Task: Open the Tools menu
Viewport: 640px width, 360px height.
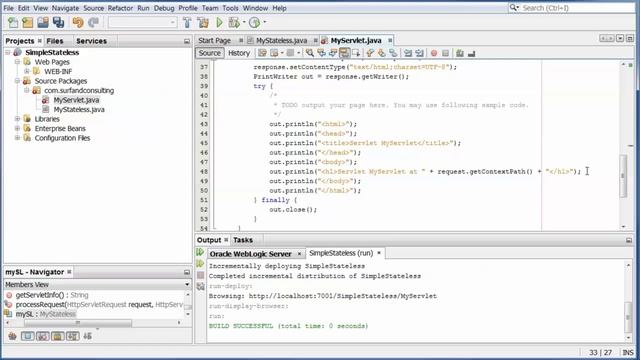Action: (x=230, y=8)
